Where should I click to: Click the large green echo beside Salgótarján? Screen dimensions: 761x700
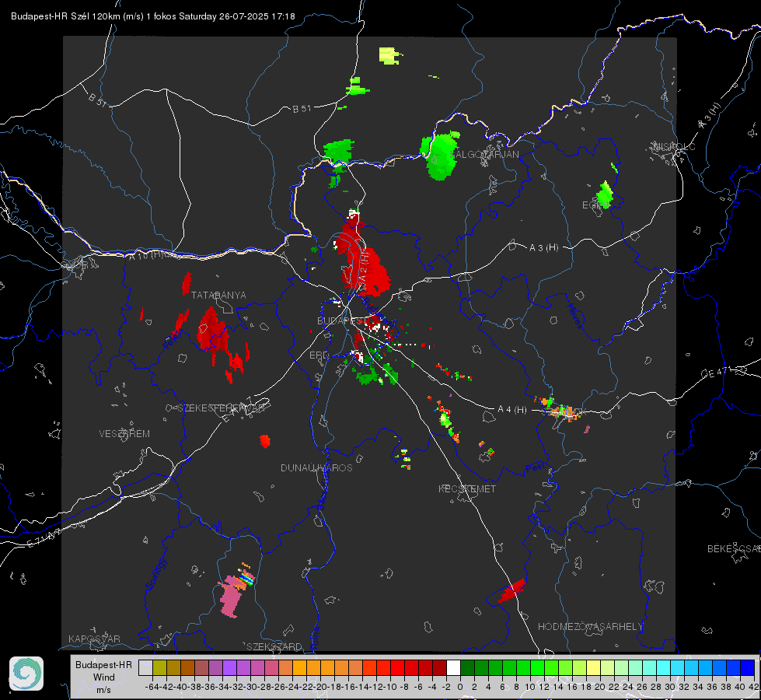441,156
